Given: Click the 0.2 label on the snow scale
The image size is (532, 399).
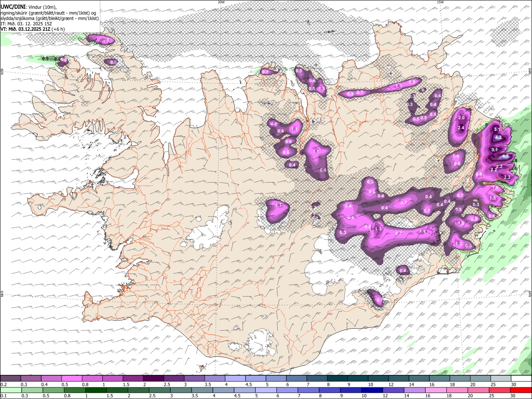Looking at the screenshot, I should [x=3, y=384].
